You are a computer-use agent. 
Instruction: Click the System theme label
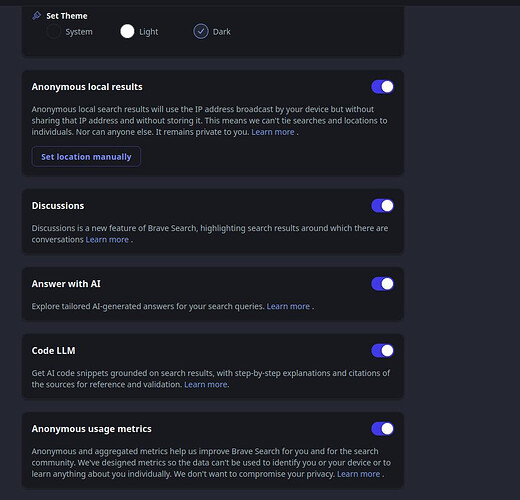click(x=79, y=32)
